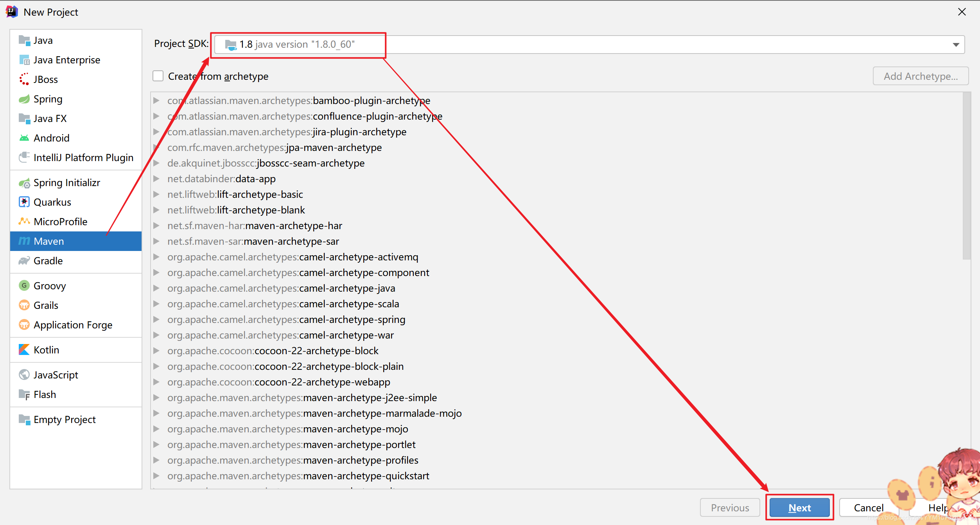
Task: Select maven-archetype-sar row
Action: point(557,241)
